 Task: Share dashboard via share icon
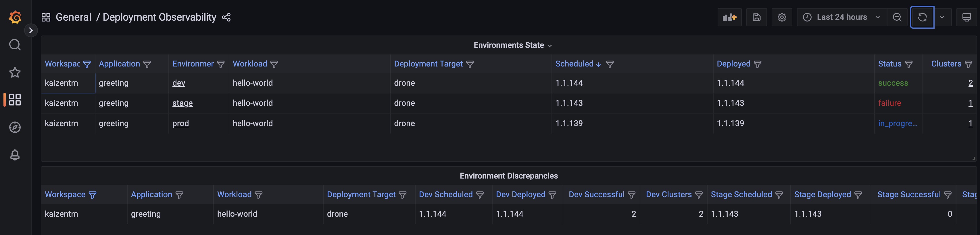(226, 17)
